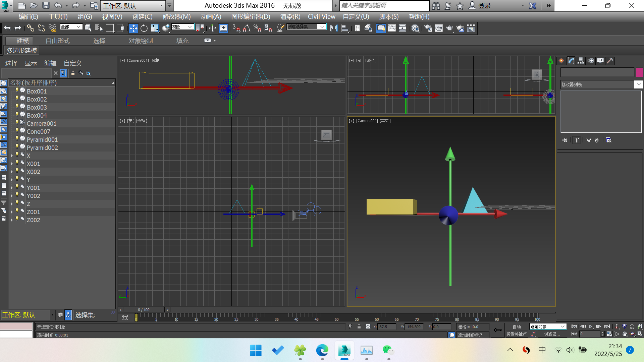Click the search keyword input field
The height and width of the screenshot is (362, 644).
(x=384, y=5)
